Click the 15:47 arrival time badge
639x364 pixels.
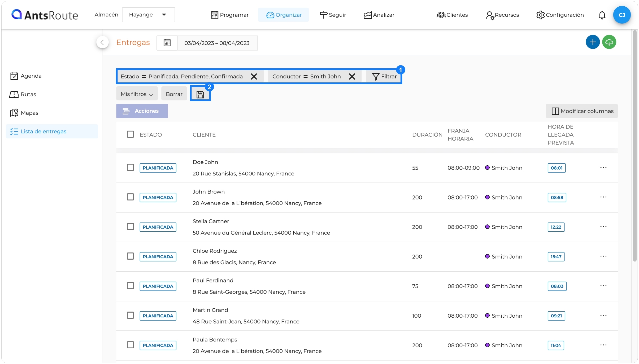556,257
